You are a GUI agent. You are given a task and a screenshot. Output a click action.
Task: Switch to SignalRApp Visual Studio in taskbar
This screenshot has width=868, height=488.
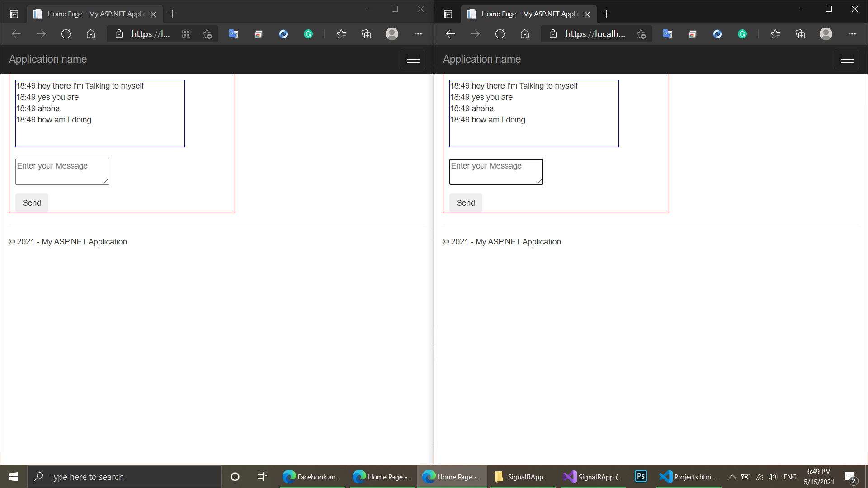pyautogui.click(x=593, y=477)
